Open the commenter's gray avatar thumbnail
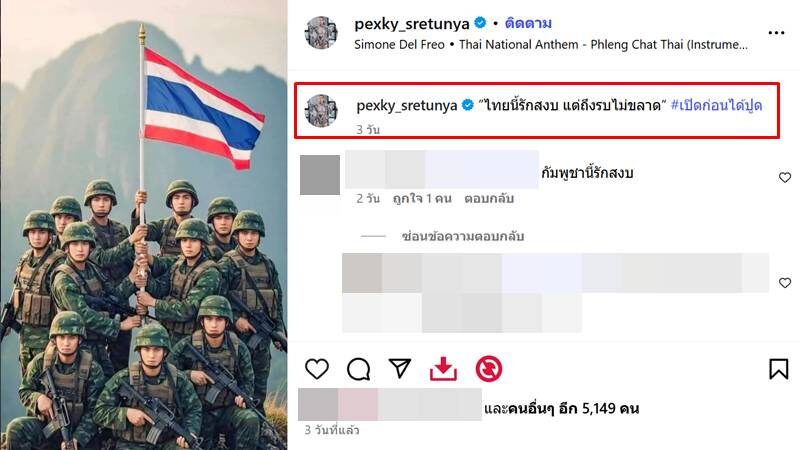The image size is (800, 450). pyautogui.click(x=320, y=175)
